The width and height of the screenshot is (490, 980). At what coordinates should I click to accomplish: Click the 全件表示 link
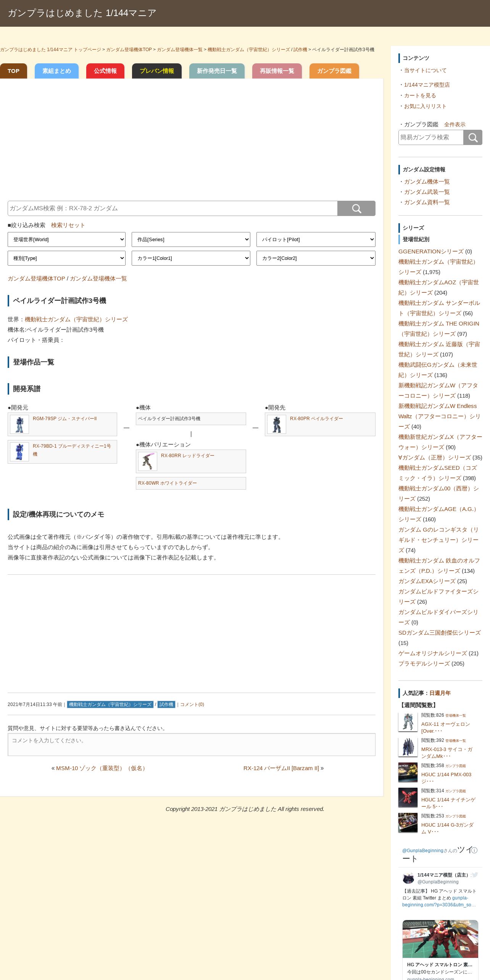[455, 124]
